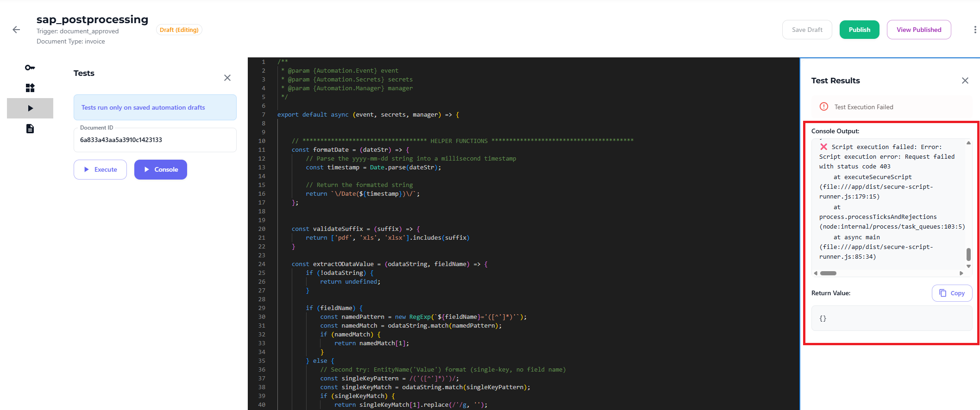Click the console output vertical scrollbar thumb
980x410 pixels.
pyautogui.click(x=968, y=255)
